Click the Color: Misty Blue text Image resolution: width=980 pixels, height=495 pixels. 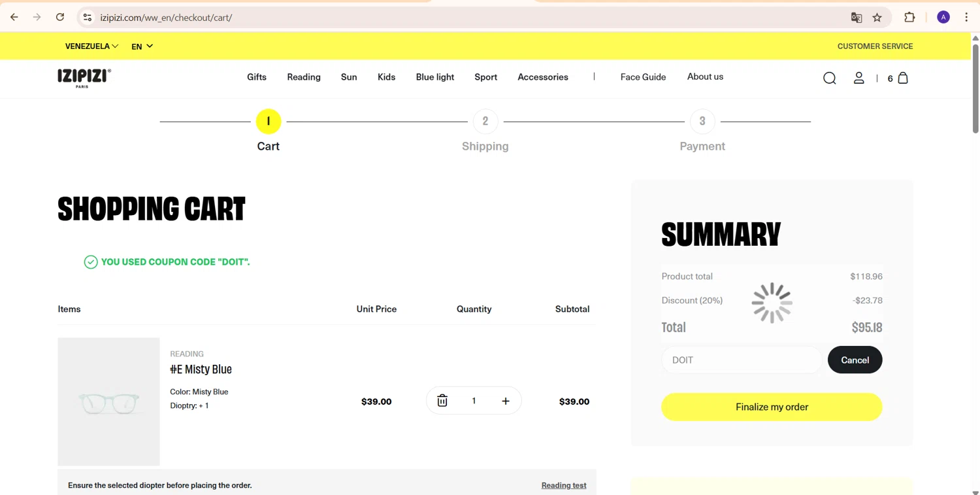(199, 392)
